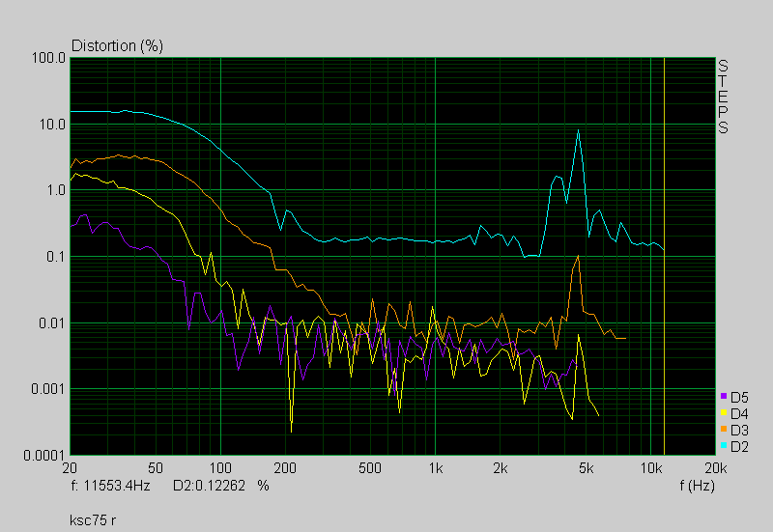The width and height of the screenshot is (773, 532).
Task: Click the cyan D2 legend swatch
Action: [x=723, y=445]
